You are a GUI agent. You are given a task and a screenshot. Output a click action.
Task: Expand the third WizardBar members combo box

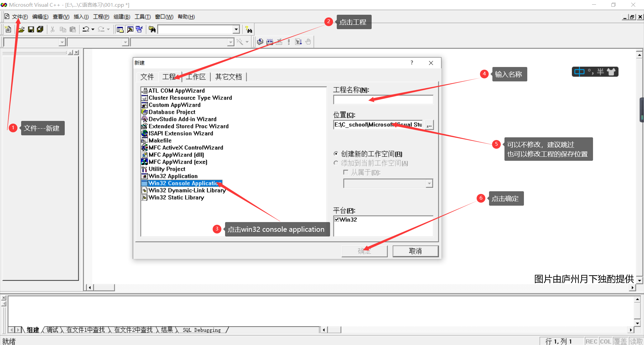click(230, 42)
